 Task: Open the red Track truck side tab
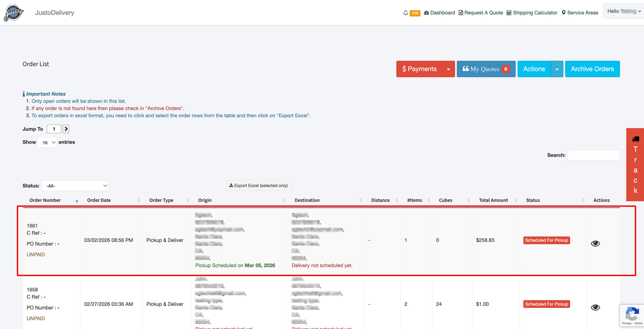(635, 164)
